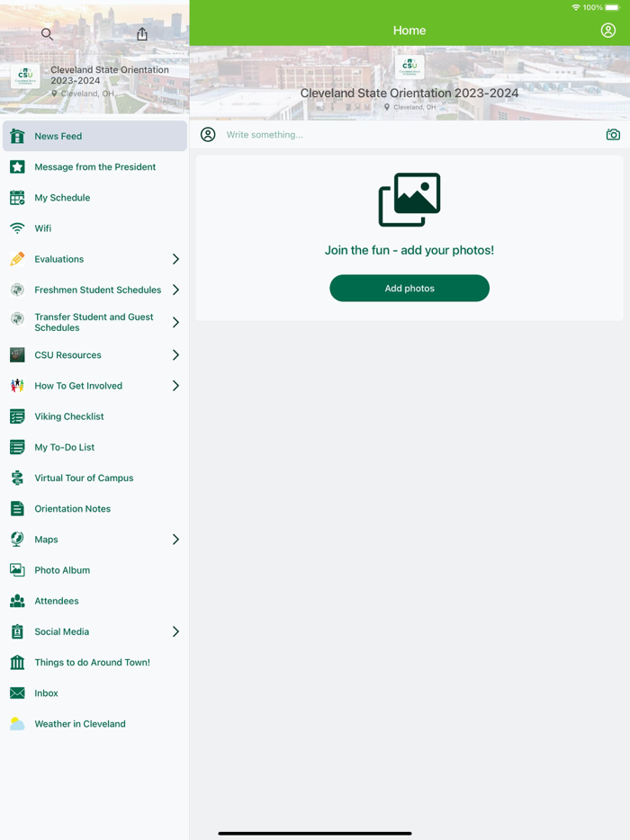Click the Wifi signal icon
The width and height of the screenshot is (630, 840).
(x=17, y=228)
